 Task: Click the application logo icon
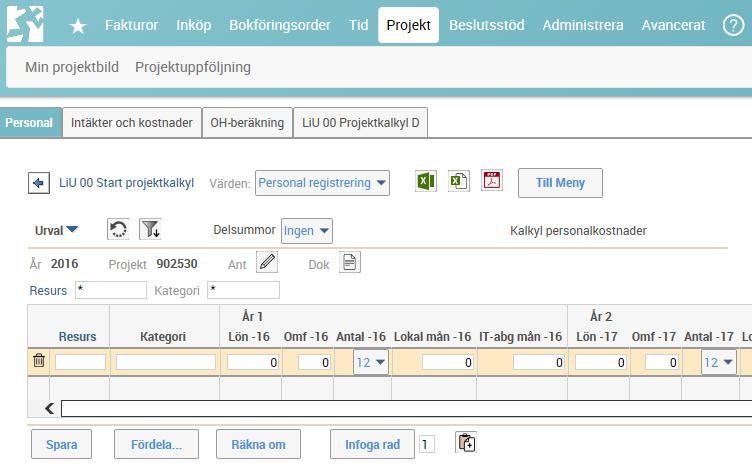[25, 24]
